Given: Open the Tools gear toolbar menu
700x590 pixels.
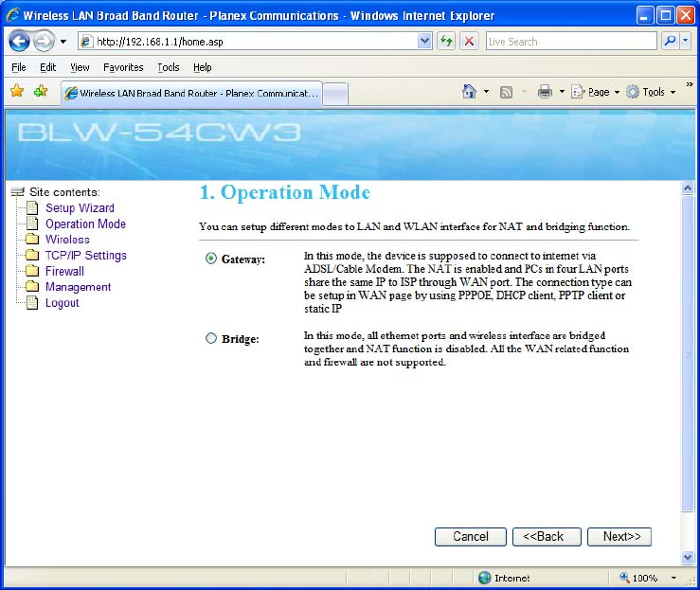Looking at the screenshot, I should (651, 92).
